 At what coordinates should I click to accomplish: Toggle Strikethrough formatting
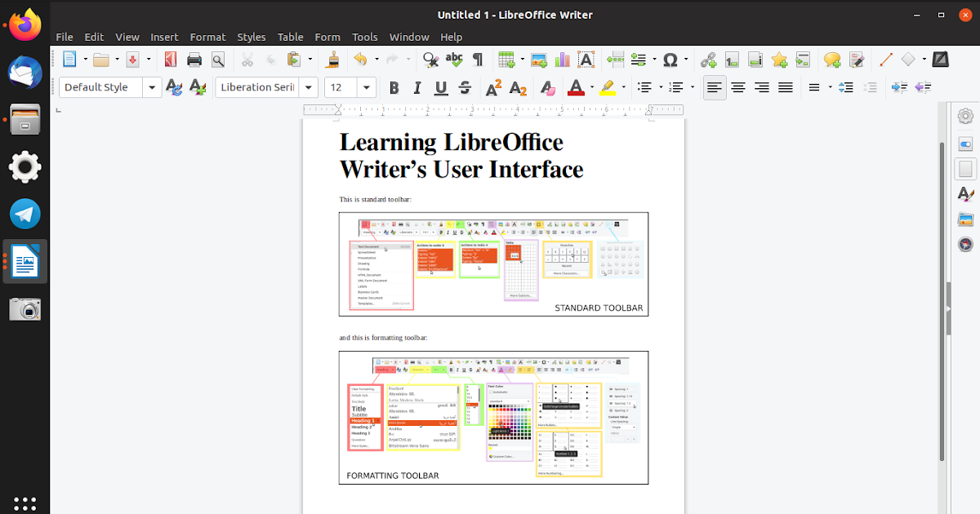tap(465, 87)
